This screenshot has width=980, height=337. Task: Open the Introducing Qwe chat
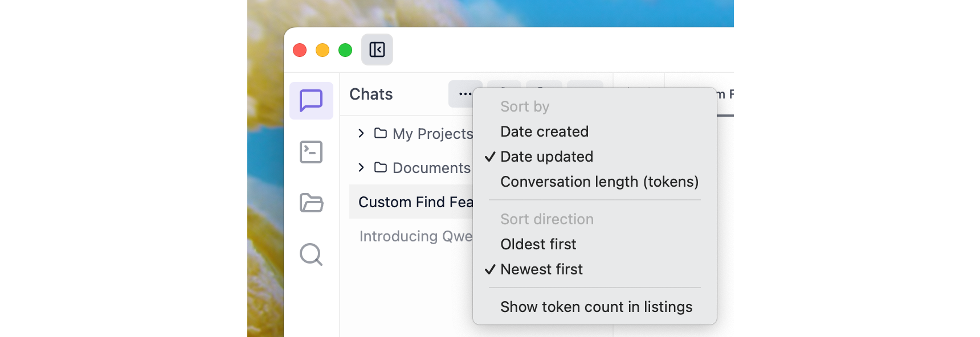click(415, 236)
